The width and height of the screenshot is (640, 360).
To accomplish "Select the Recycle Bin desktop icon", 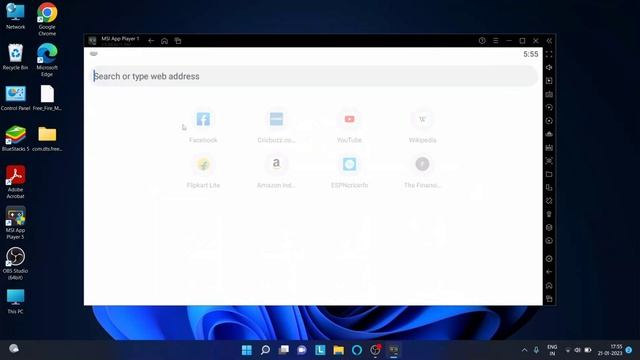I will pos(16,57).
